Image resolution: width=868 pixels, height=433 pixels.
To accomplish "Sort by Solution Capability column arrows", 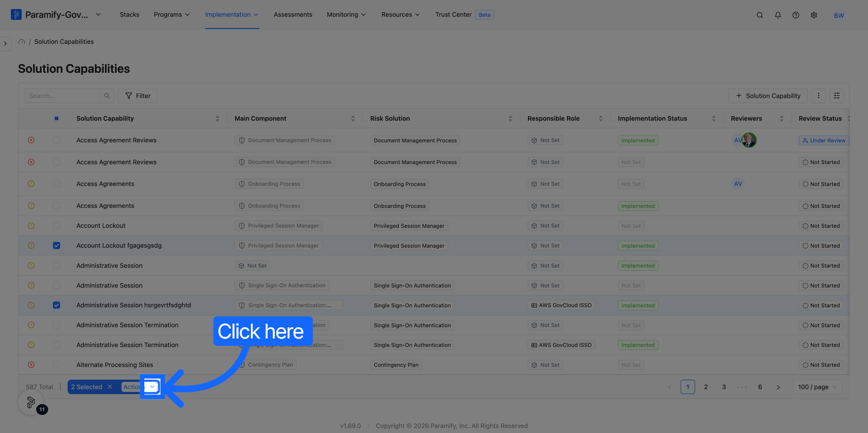I will tap(217, 118).
